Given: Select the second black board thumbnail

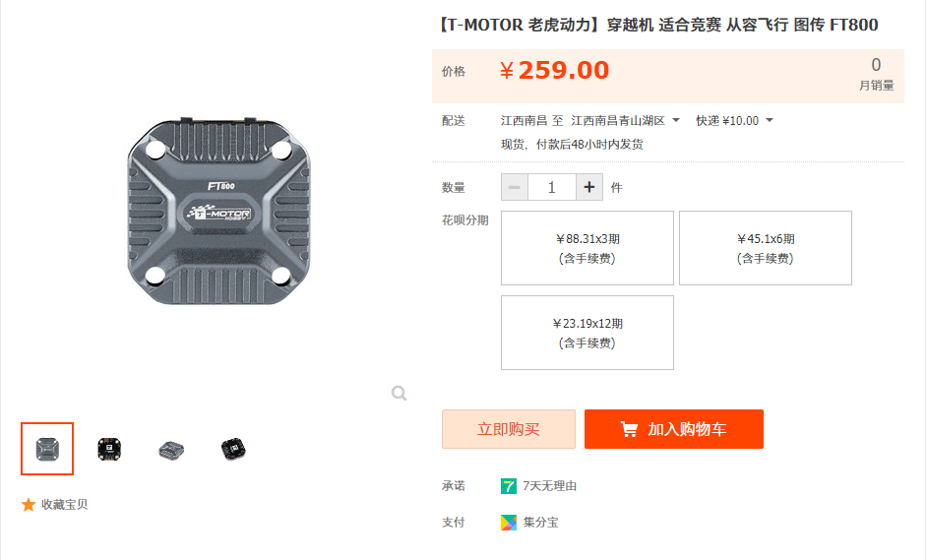Looking at the screenshot, I should pyautogui.click(x=109, y=449).
